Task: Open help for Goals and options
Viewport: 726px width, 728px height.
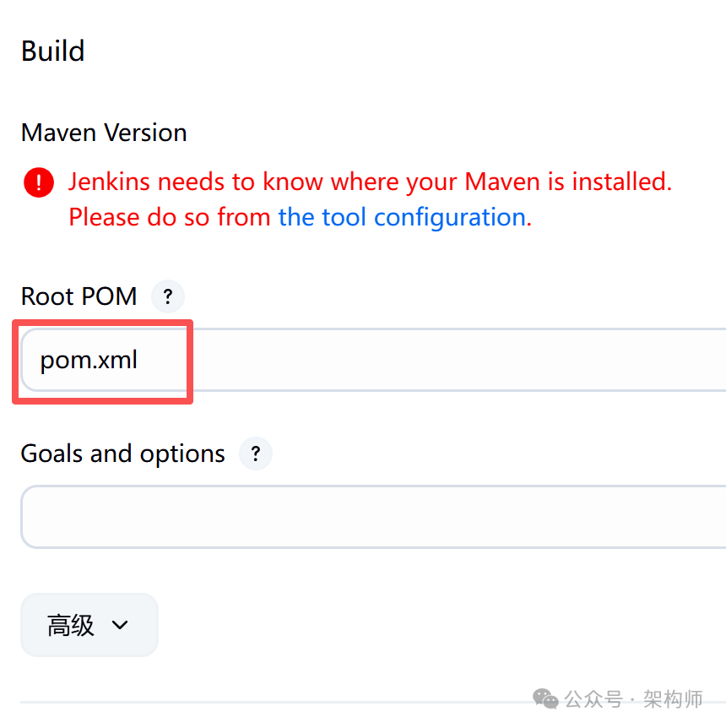Action: coord(255,454)
